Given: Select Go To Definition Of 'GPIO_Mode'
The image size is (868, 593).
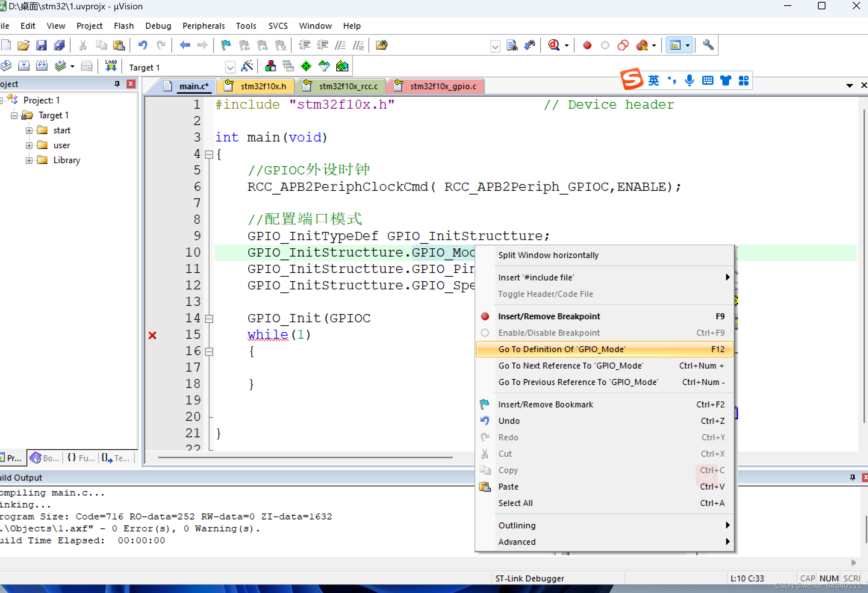Looking at the screenshot, I should coord(561,349).
